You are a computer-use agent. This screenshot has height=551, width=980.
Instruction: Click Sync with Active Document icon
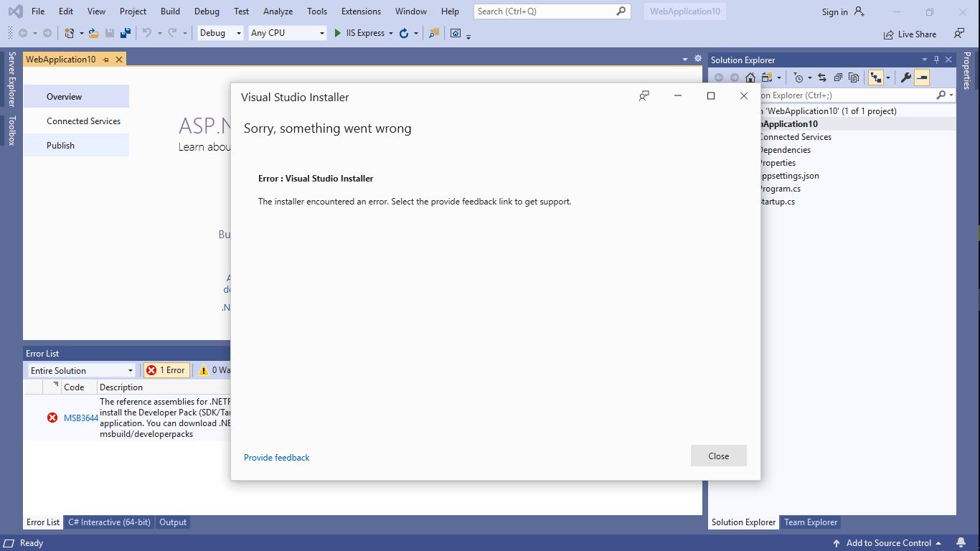822,77
